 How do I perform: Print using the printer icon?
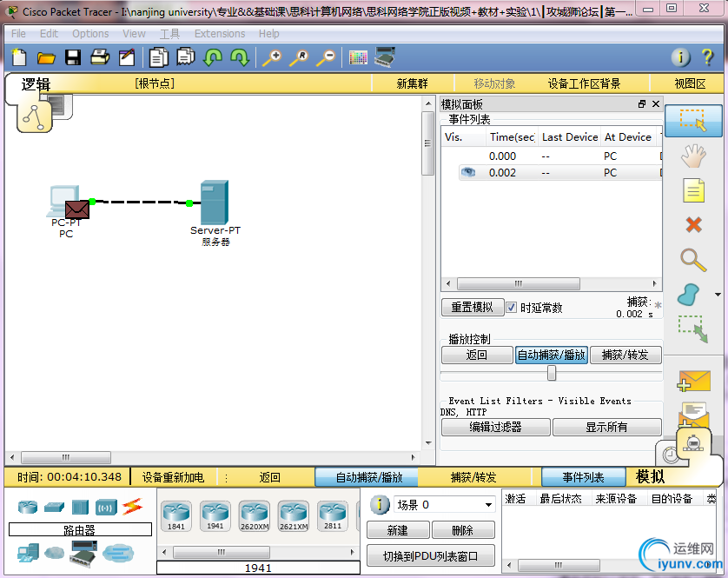click(100, 57)
